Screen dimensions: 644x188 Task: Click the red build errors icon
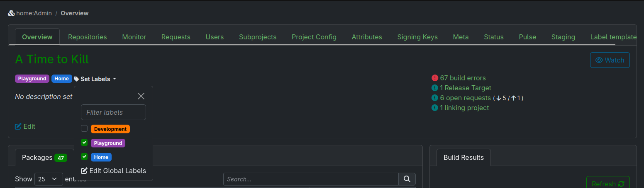coord(435,78)
